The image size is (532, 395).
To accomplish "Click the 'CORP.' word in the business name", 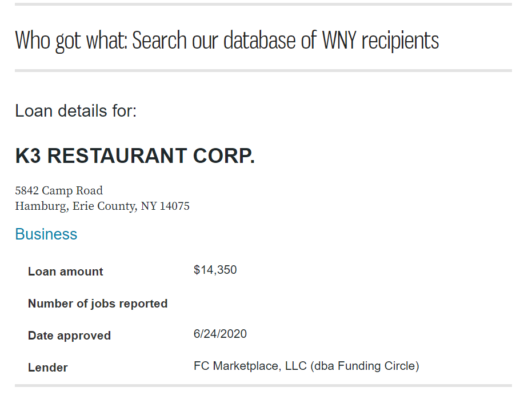I will [224, 155].
